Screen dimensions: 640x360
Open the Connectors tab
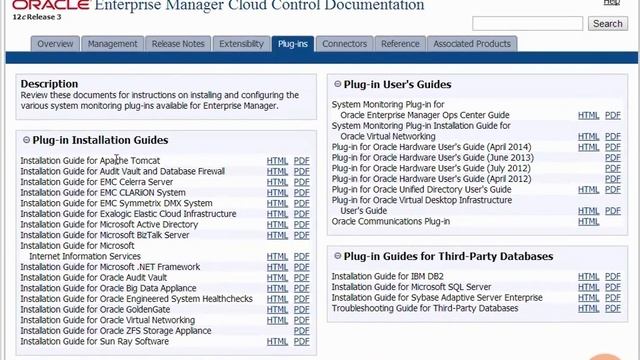click(x=344, y=44)
